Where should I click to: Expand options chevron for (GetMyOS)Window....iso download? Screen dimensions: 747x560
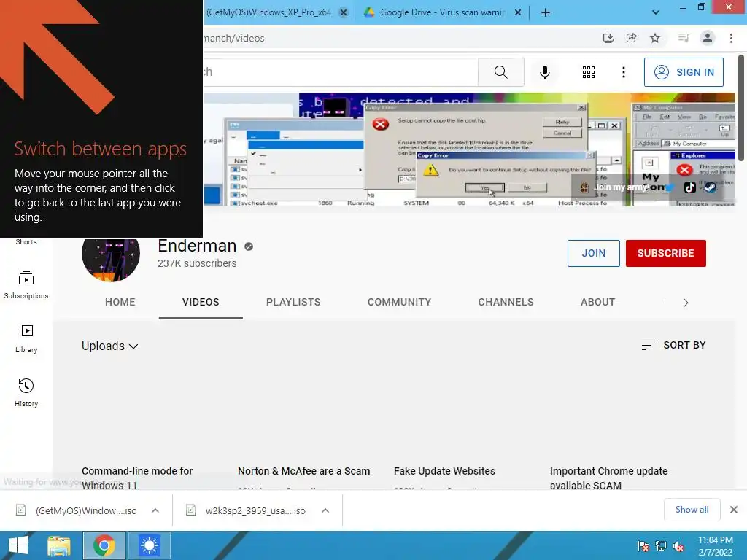coord(155,510)
